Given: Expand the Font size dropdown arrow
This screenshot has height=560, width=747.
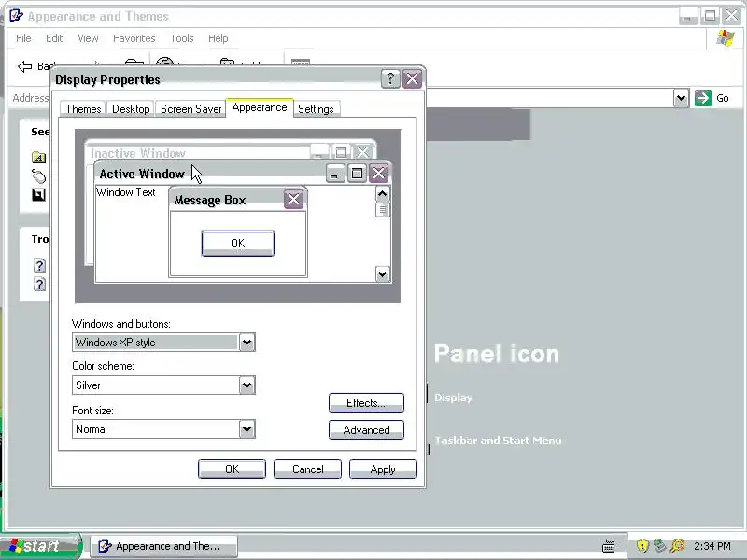Looking at the screenshot, I should [247, 429].
